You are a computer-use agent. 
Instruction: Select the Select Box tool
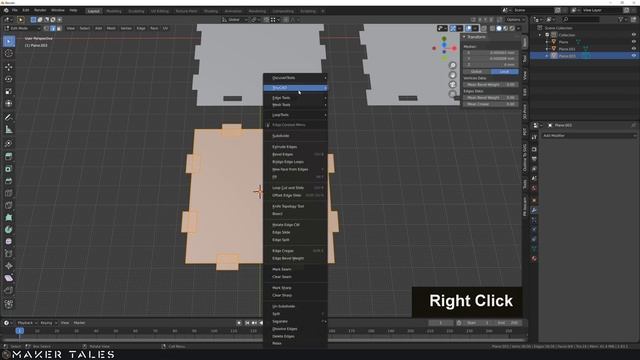click(9, 41)
